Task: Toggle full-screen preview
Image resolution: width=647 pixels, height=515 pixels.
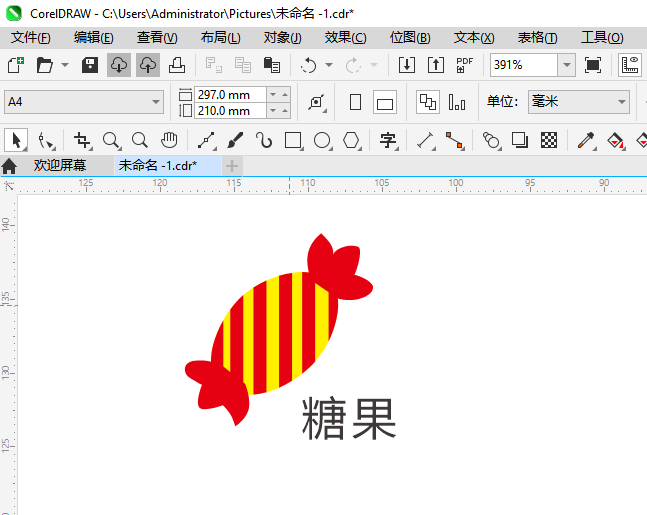Action: 593,65
